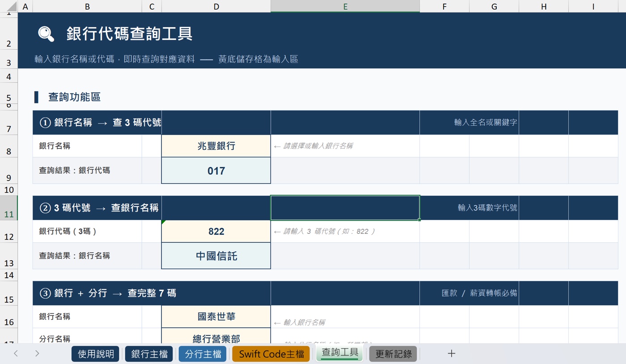626x364 pixels.
Task: Click the select-all corner above row numbers
Action: coord(8,6)
